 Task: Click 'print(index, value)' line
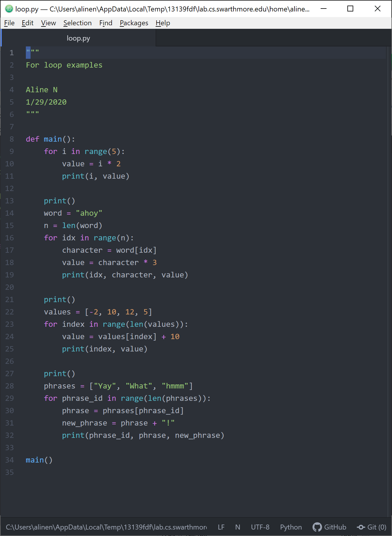click(x=105, y=349)
